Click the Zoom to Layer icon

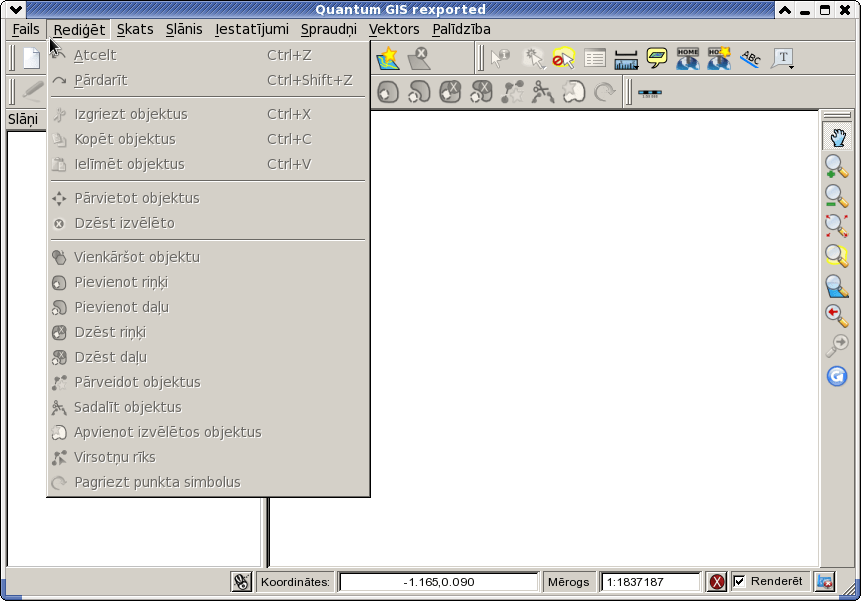(837, 286)
